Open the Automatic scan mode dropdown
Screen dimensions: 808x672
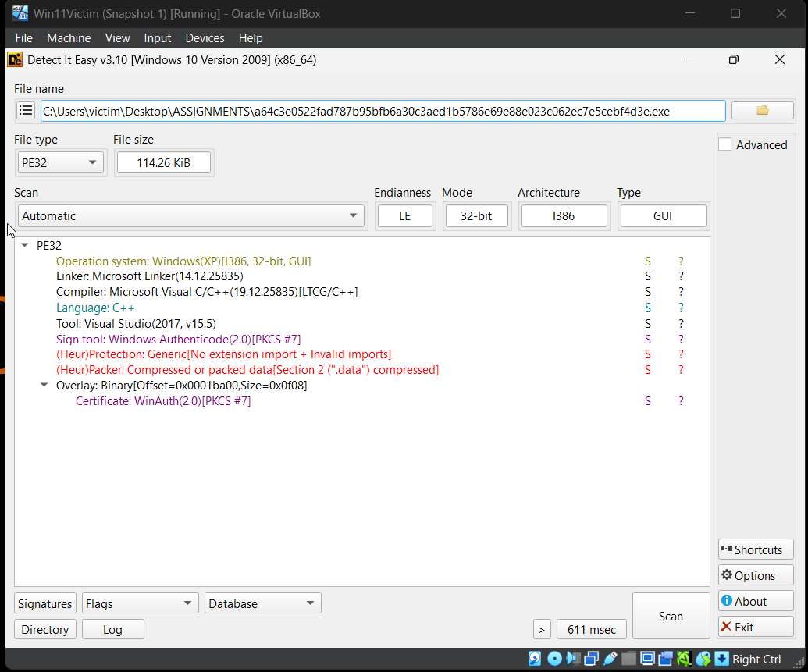(354, 215)
